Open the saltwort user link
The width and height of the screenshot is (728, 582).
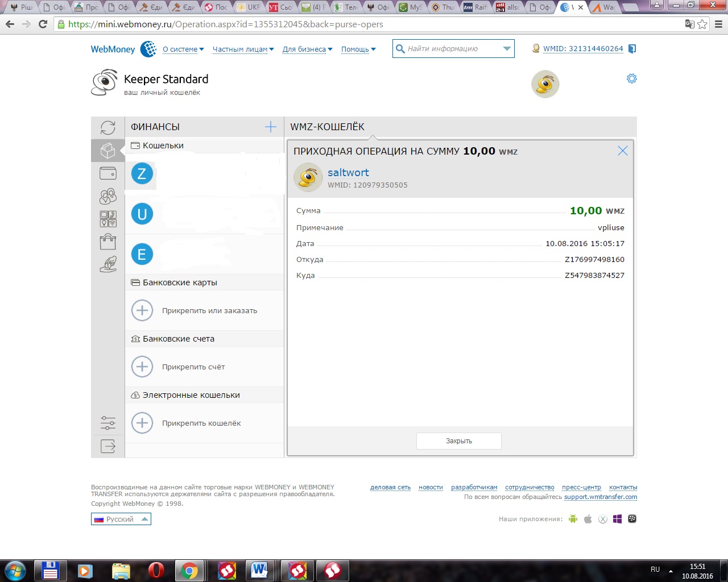[x=348, y=172]
